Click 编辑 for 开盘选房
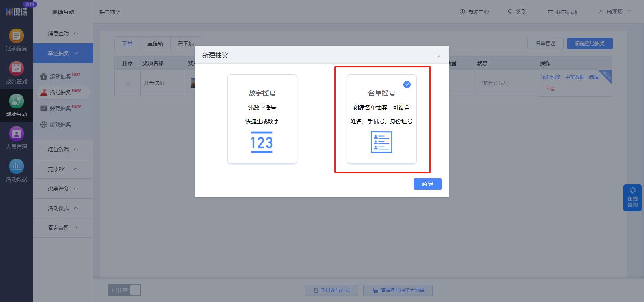 click(594, 77)
